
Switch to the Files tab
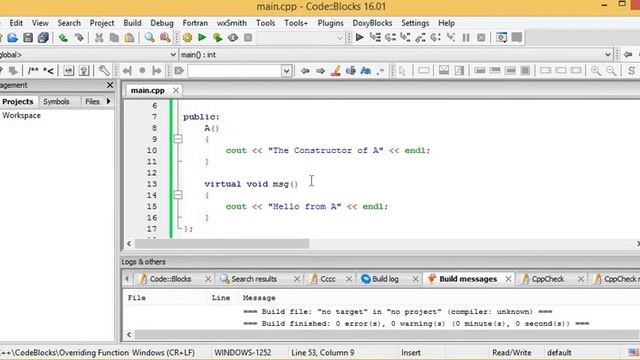92,101
